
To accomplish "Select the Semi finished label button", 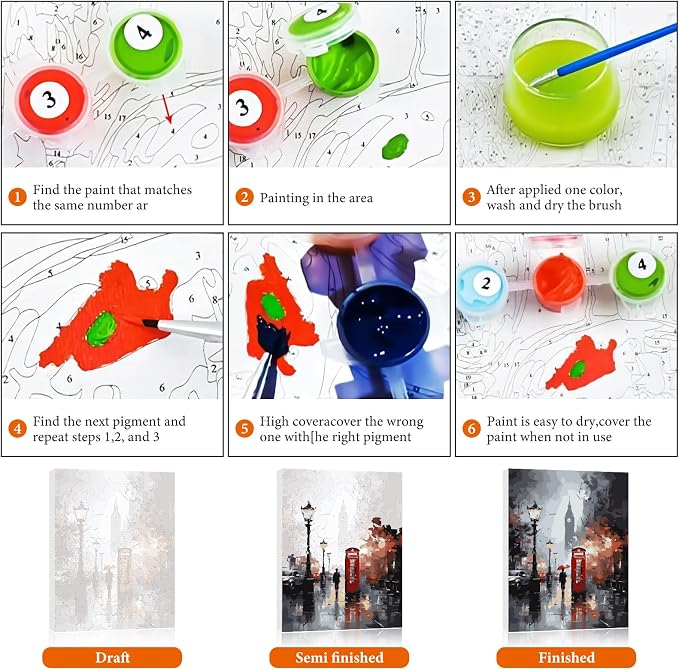I will coord(339,657).
